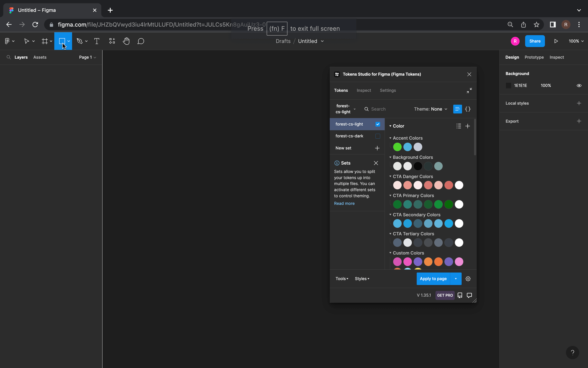
Task: Open the Tools menu in plugin
Action: [x=342, y=279]
